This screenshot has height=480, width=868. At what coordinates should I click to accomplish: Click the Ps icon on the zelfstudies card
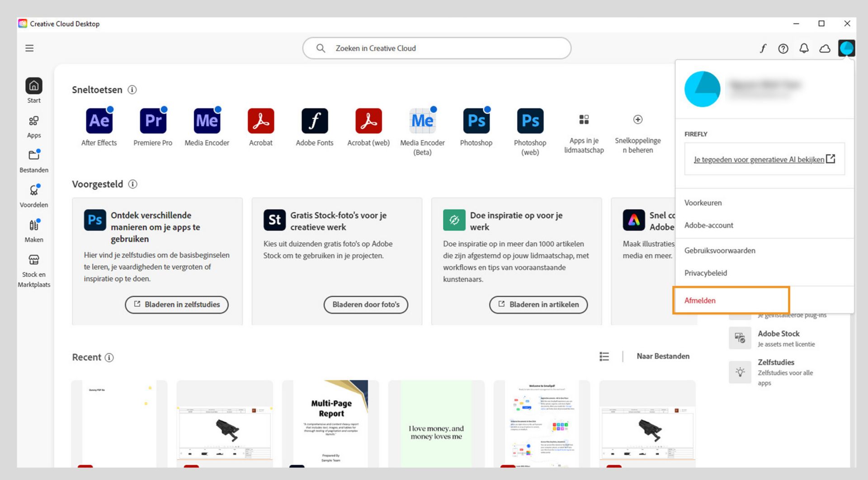(x=95, y=220)
